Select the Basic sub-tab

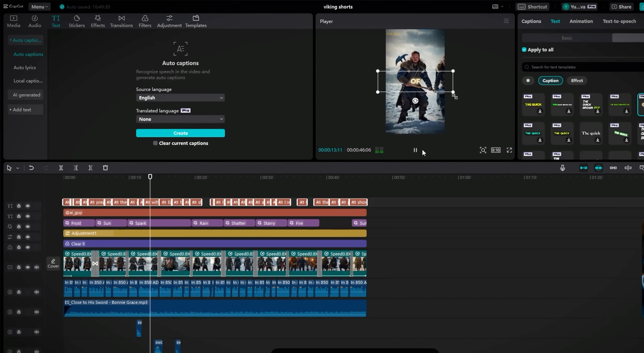(x=567, y=38)
